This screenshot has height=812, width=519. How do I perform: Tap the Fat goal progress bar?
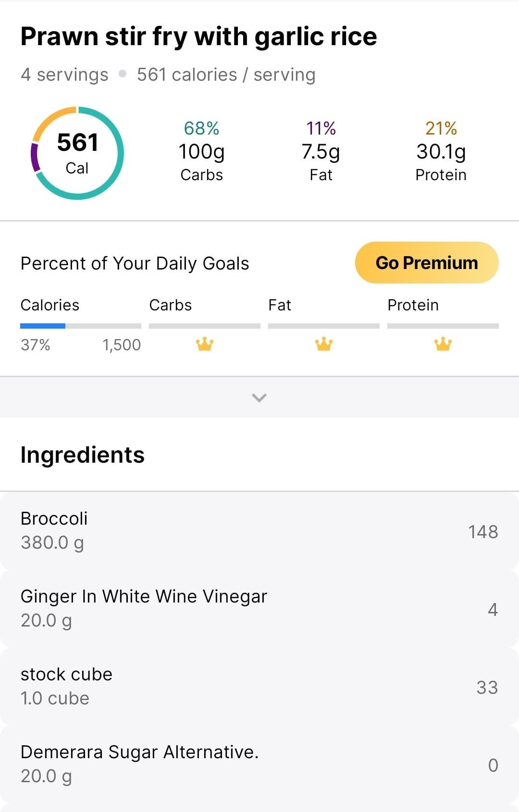point(324,326)
